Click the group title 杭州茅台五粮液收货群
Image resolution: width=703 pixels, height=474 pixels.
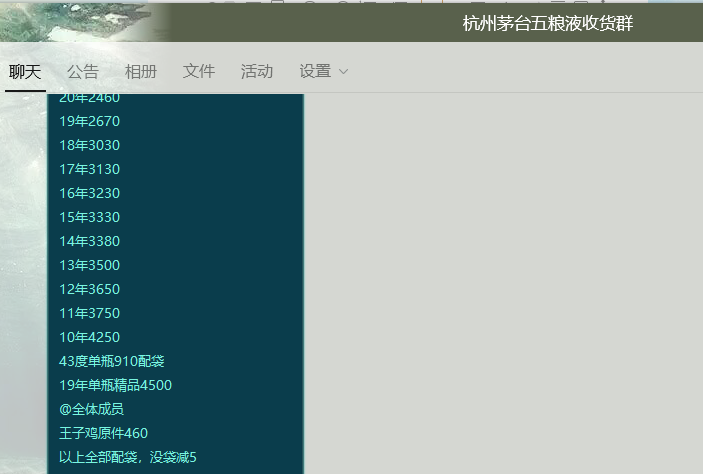[x=547, y=23]
